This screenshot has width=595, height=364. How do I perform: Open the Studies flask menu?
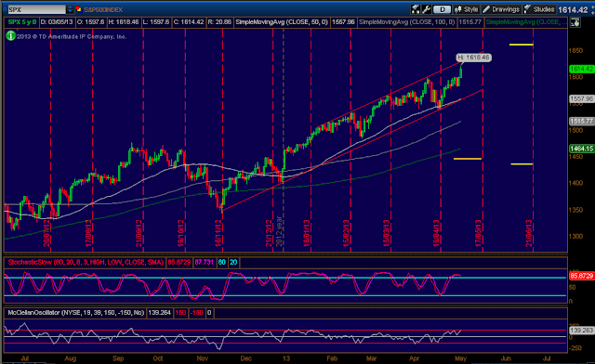[539, 9]
